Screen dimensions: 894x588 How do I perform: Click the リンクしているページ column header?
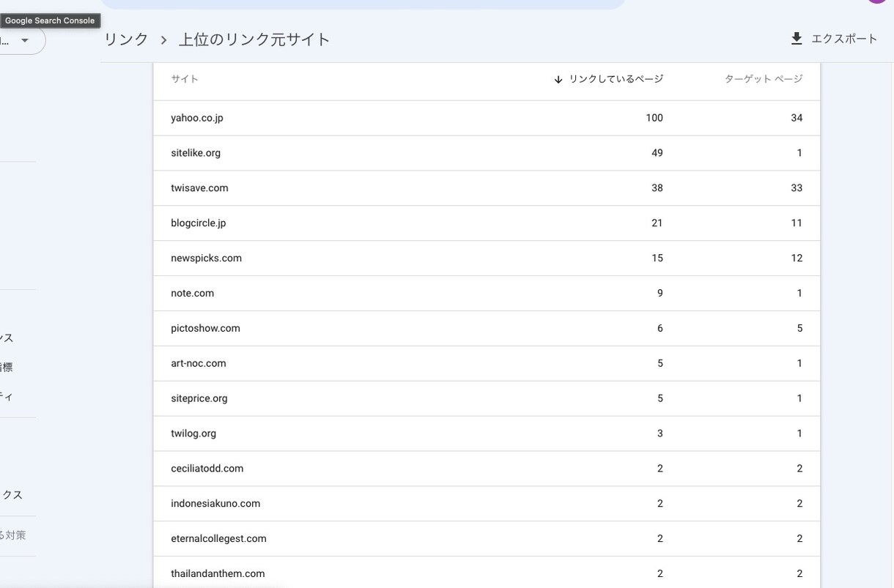tap(616, 79)
